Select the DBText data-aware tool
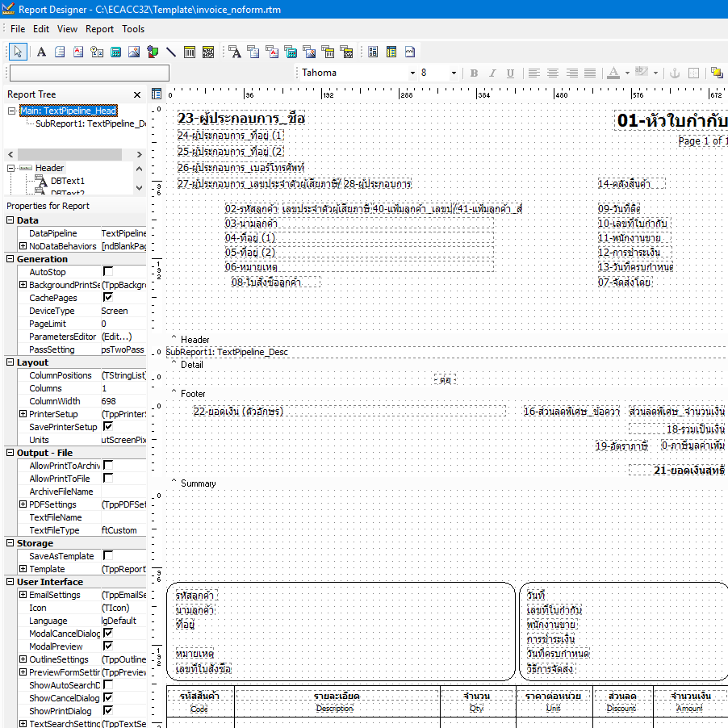The width and height of the screenshot is (728, 728). point(235,52)
